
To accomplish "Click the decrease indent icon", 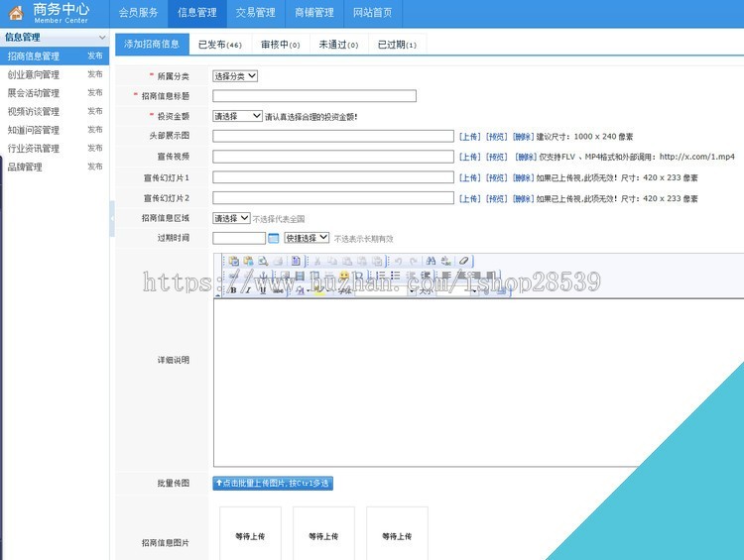I will 411,276.
